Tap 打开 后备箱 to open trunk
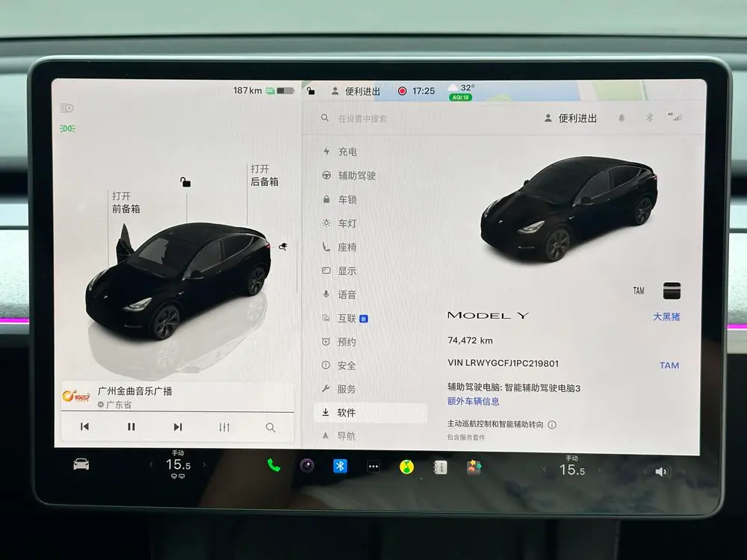Image resolution: width=747 pixels, height=560 pixels. (264, 175)
